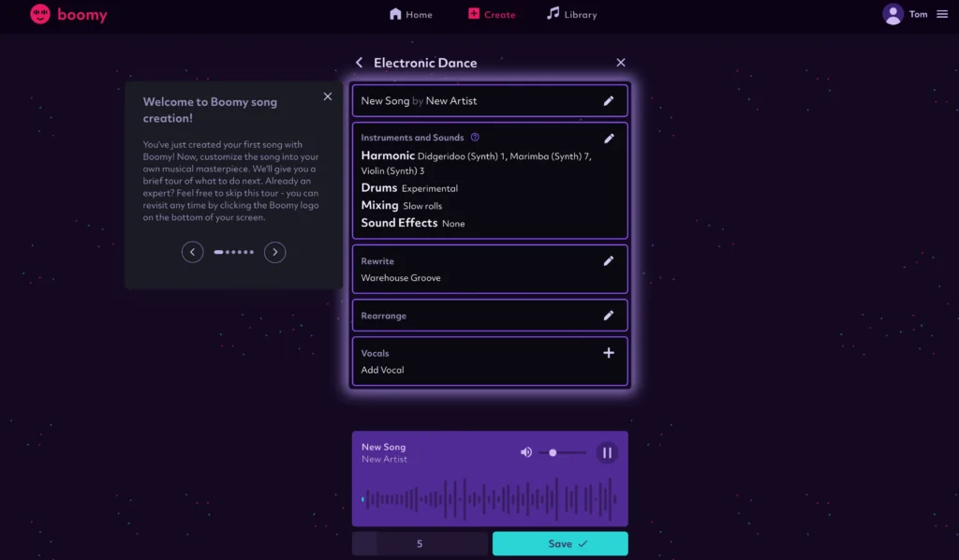959x560 pixels.
Task: Click the volume slider handle
Action: click(553, 453)
